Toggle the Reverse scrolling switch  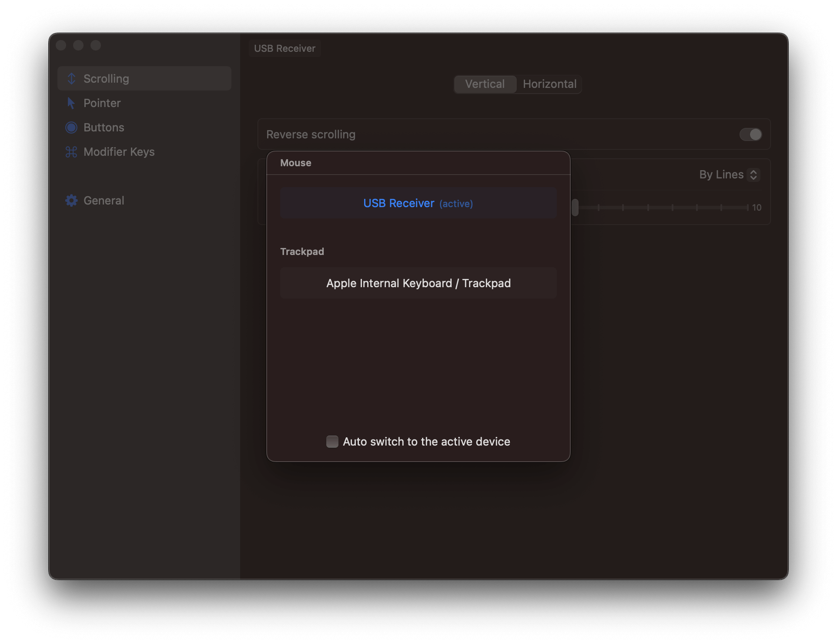pyautogui.click(x=750, y=134)
